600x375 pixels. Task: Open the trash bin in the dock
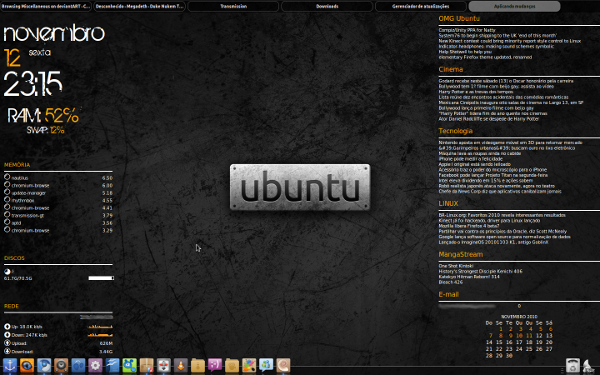573,365
